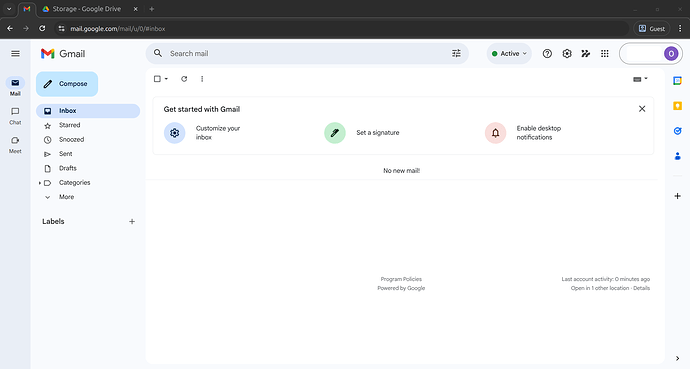The height and width of the screenshot is (369, 690).
Task: Go back in browser history
Action: point(10,29)
